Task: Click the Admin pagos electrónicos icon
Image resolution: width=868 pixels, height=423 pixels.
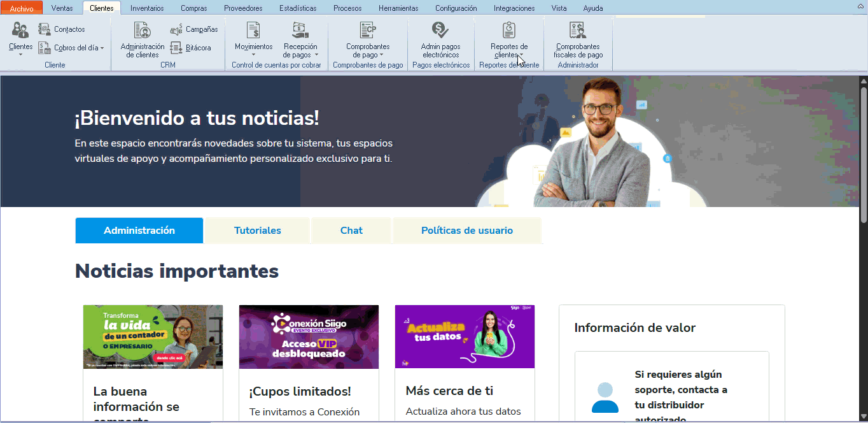Action: [x=440, y=31]
